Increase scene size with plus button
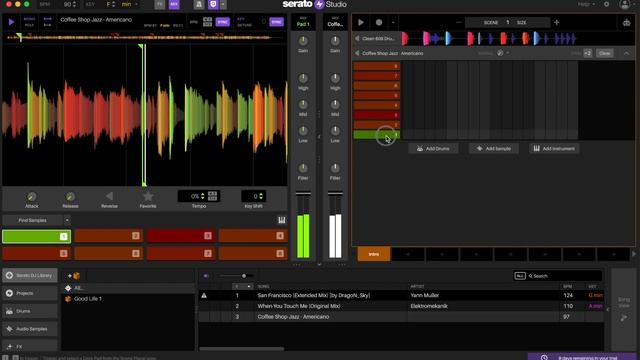Image resolution: width=640 pixels, height=360 pixels. 556,22
